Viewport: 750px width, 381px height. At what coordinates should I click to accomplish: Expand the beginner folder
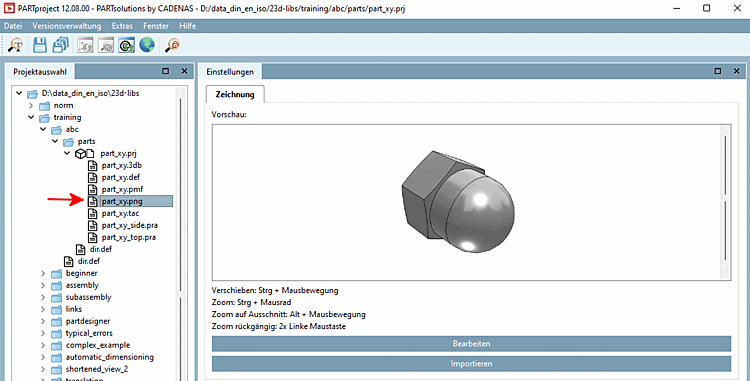coord(43,273)
